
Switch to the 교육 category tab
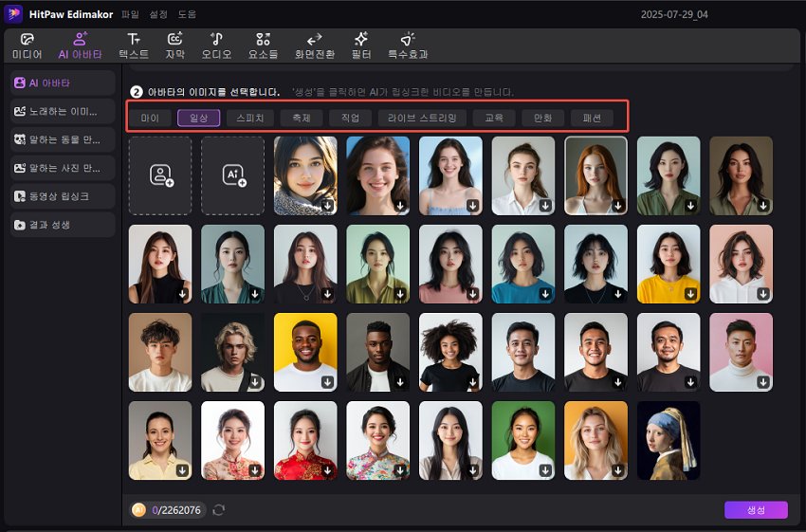494,118
